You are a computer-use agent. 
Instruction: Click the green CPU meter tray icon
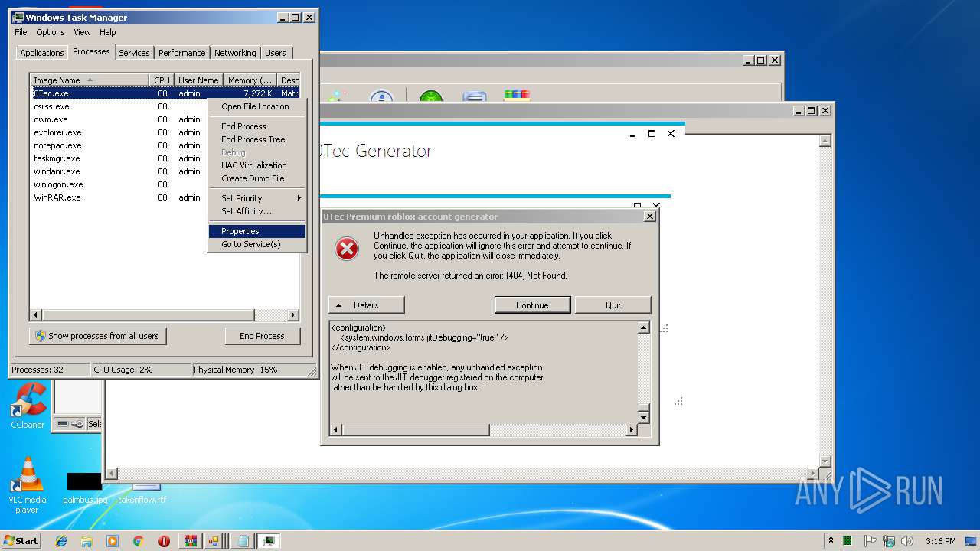point(848,541)
